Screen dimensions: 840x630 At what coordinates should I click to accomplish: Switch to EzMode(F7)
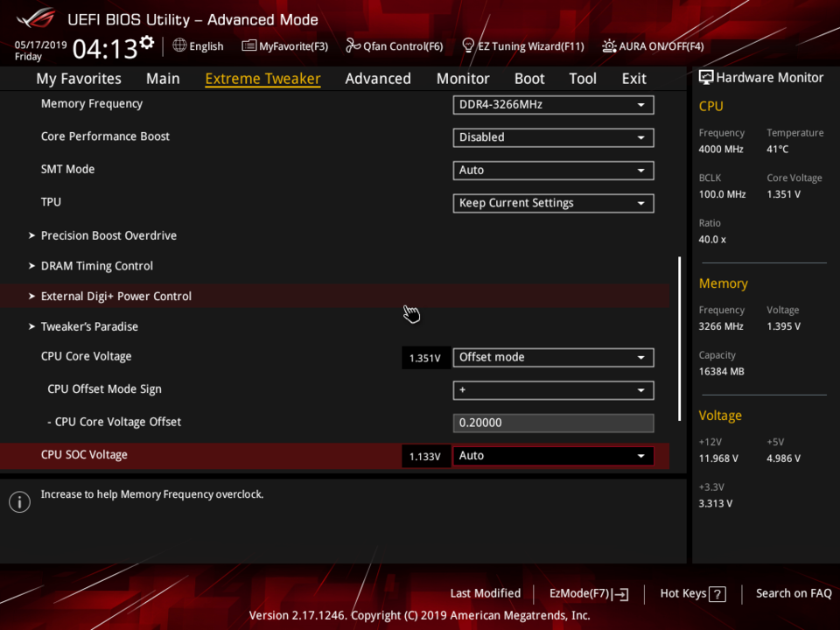pyautogui.click(x=589, y=593)
